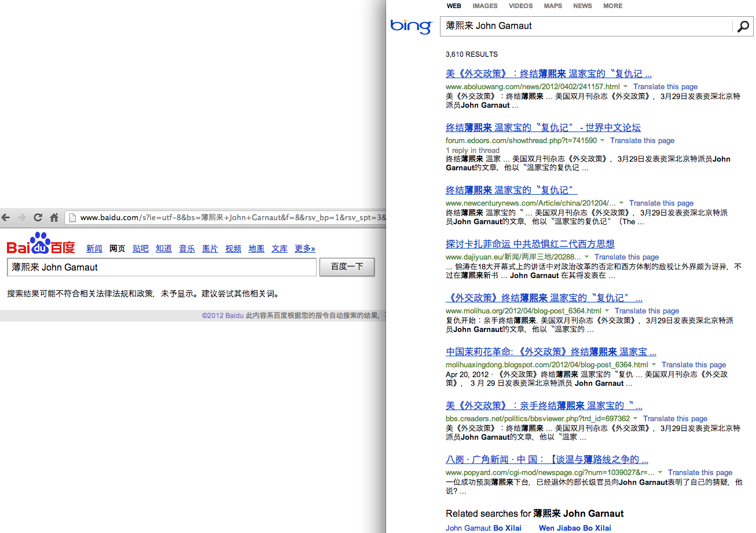Open Baidu 视频 (Video) tab
The height and width of the screenshot is (533, 756).
point(233,249)
